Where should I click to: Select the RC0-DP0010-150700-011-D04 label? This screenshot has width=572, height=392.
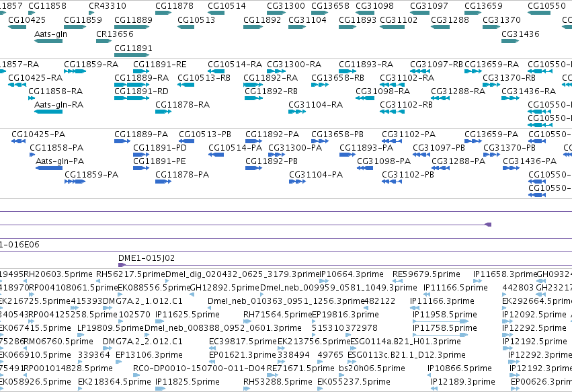coord(199,368)
